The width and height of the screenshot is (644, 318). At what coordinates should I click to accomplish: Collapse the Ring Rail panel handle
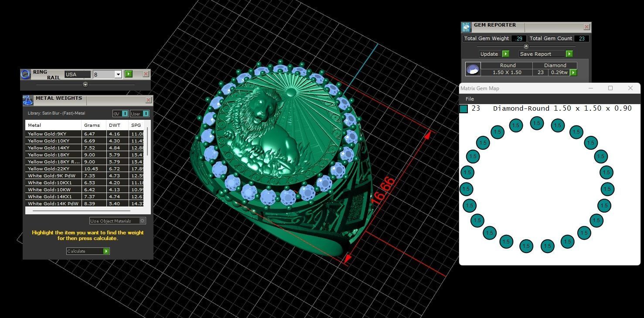pyautogui.click(x=85, y=85)
